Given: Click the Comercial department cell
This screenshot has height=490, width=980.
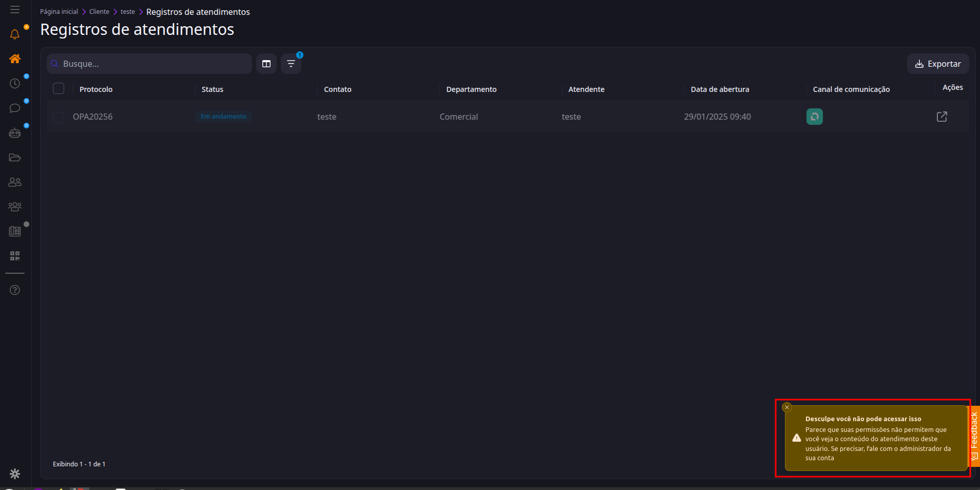Looking at the screenshot, I should point(458,117).
